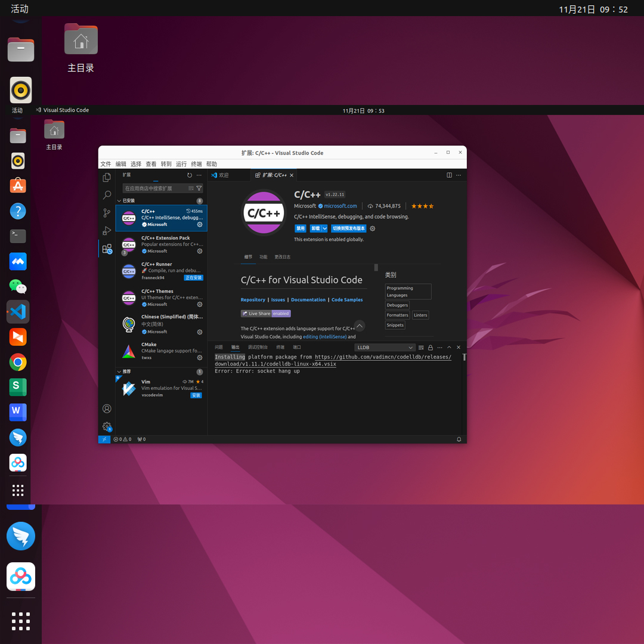Close the output panel
The width and height of the screenshot is (644, 644).
[459, 348]
